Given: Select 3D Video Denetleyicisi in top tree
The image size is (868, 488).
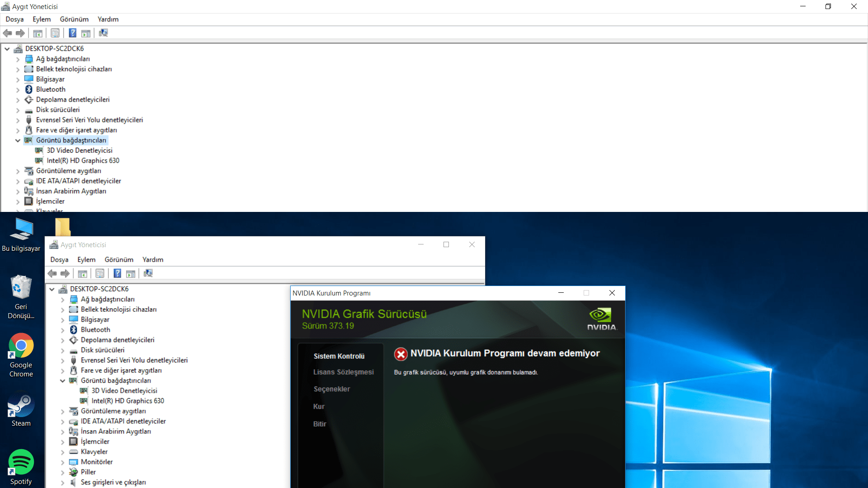Looking at the screenshot, I should [80, 150].
